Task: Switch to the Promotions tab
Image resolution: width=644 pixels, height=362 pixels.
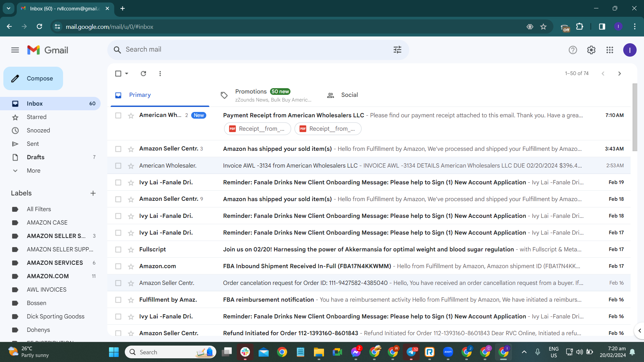Action: (x=267, y=95)
